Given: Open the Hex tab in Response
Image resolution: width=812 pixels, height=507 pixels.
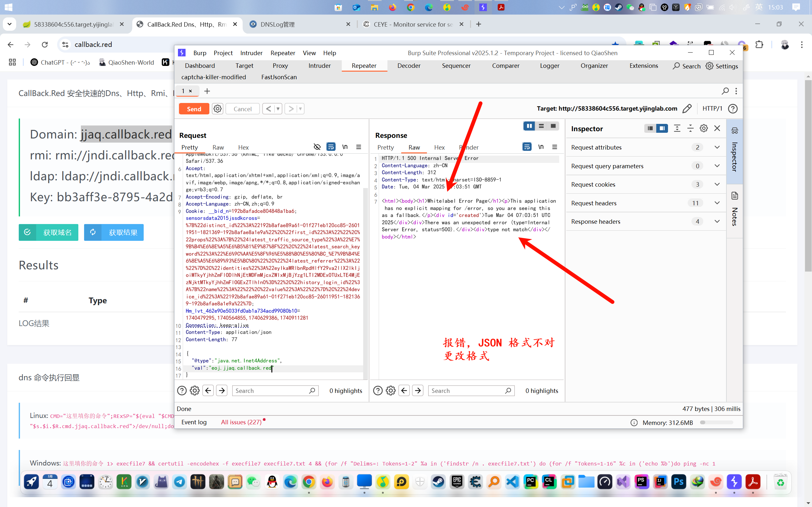Looking at the screenshot, I should point(439,148).
